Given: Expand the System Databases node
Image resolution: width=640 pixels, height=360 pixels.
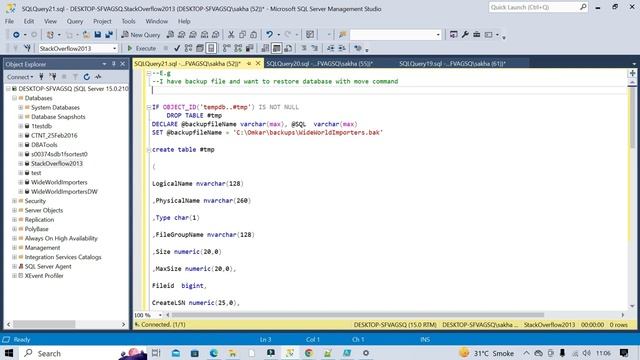Looking at the screenshot, I should pyautogui.click(x=20, y=107).
